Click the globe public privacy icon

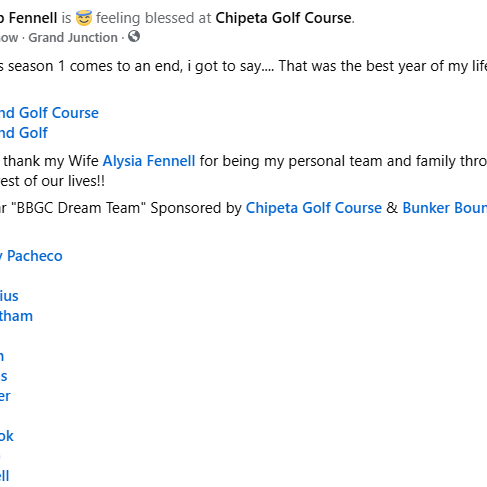click(134, 36)
